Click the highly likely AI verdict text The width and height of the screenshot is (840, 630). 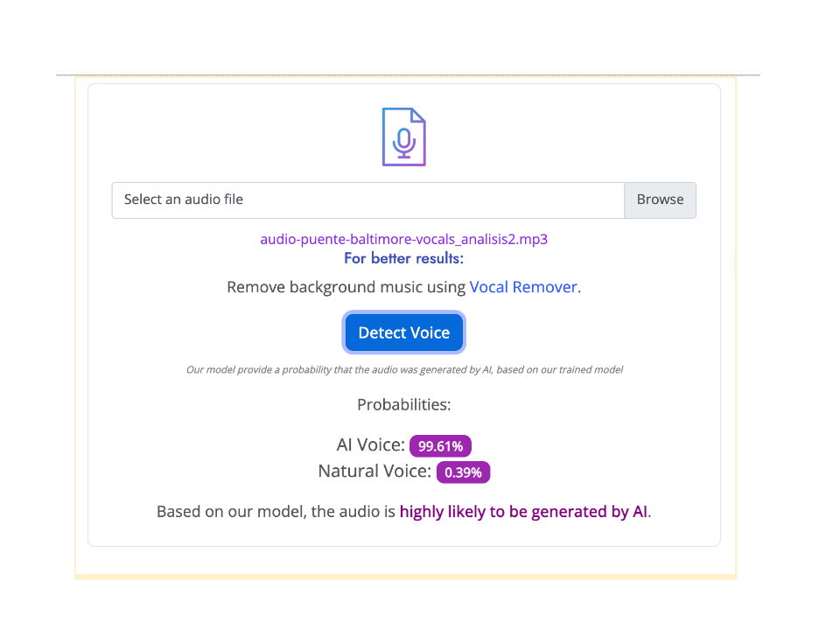[523, 512]
